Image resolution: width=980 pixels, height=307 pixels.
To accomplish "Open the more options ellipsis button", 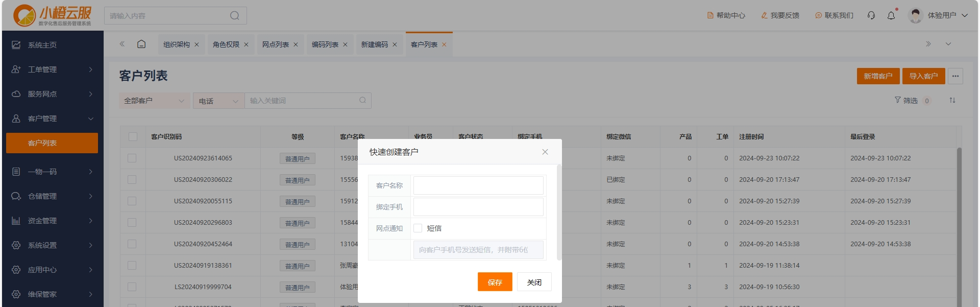I will 955,76.
